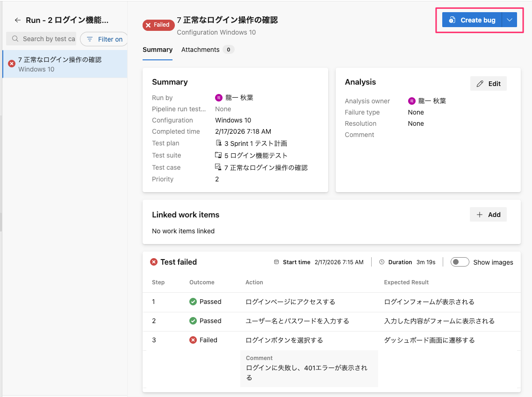532x397 pixels.
Task: Switch to the Attachments tab
Action: (201, 50)
